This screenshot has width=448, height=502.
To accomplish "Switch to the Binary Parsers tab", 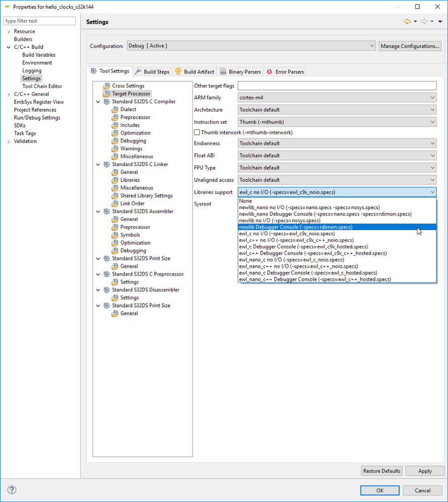I will pyautogui.click(x=240, y=72).
